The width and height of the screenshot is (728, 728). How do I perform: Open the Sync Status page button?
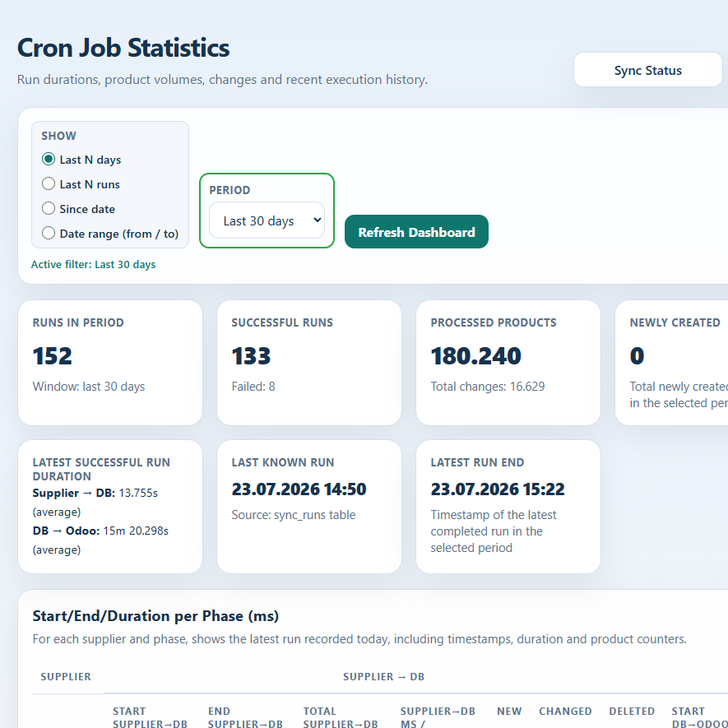tap(647, 70)
